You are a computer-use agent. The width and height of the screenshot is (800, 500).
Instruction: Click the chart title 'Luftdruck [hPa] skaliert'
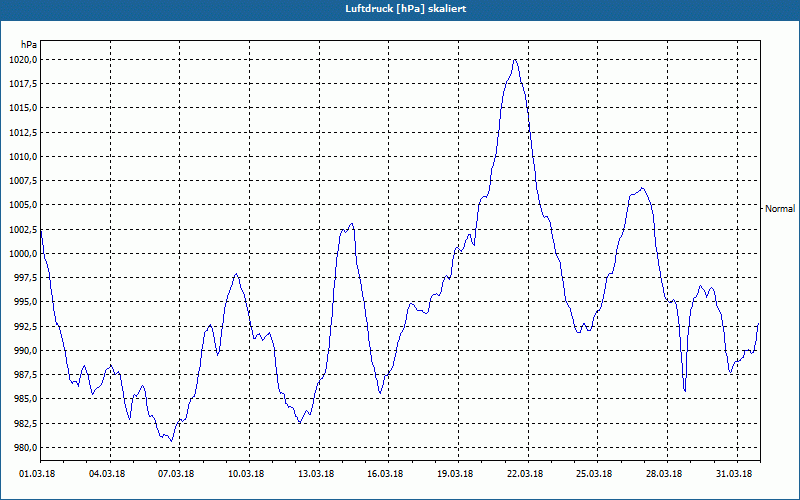[x=406, y=9]
